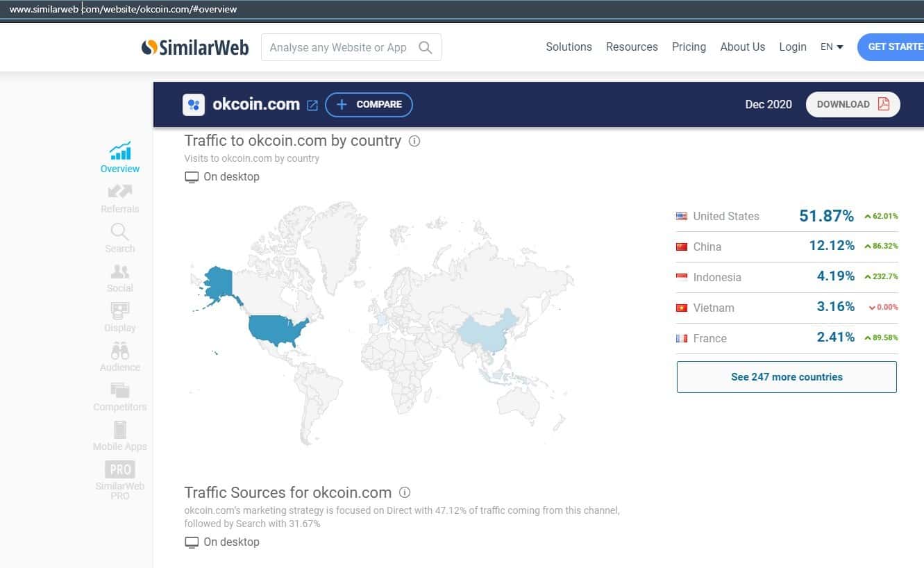Viewport: 924px width, 568px height.
Task: Open the Audience sidebar section
Action: [x=120, y=356]
